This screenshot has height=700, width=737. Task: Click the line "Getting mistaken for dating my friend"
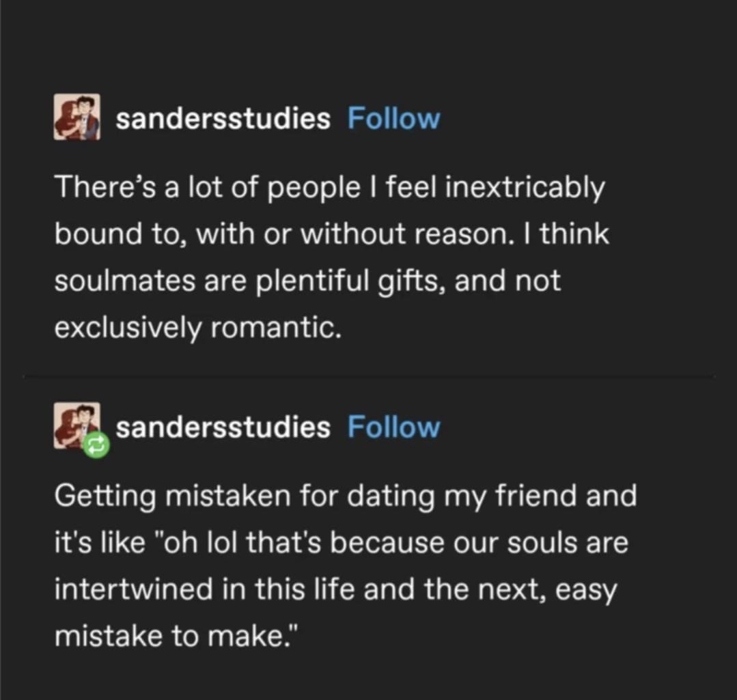pyautogui.click(x=345, y=495)
